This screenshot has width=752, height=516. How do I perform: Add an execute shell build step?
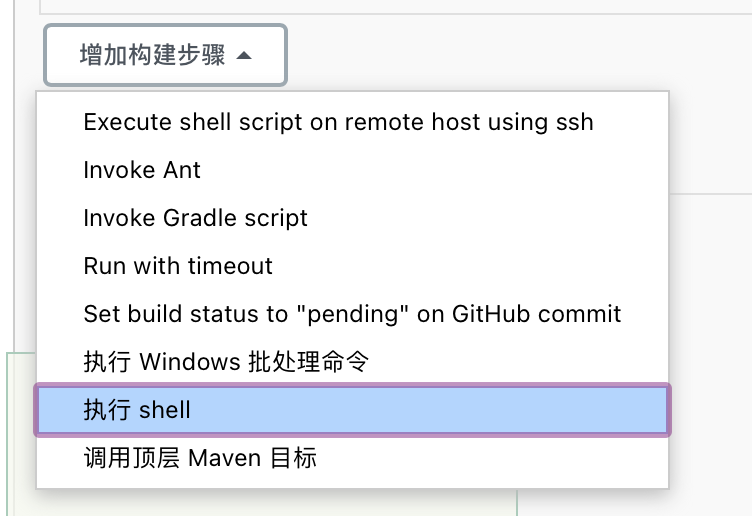[352, 410]
